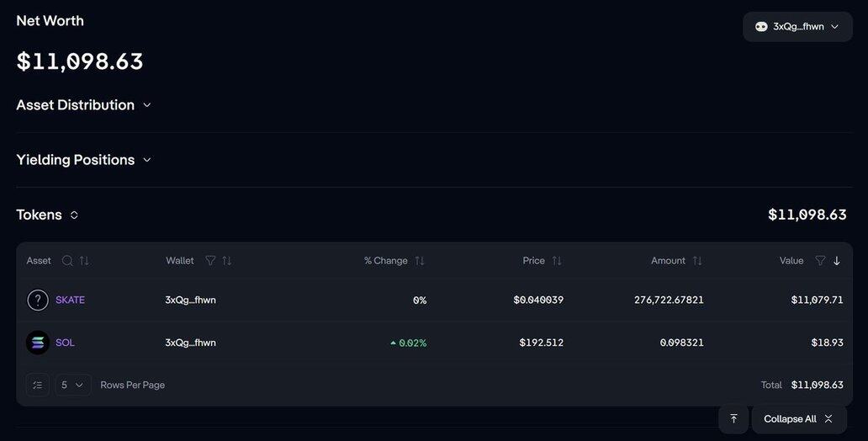The height and width of the screenshot is (441, 868).
Task: Toggle the Tokens section collapse arrows
Action: tap(74, 215)
